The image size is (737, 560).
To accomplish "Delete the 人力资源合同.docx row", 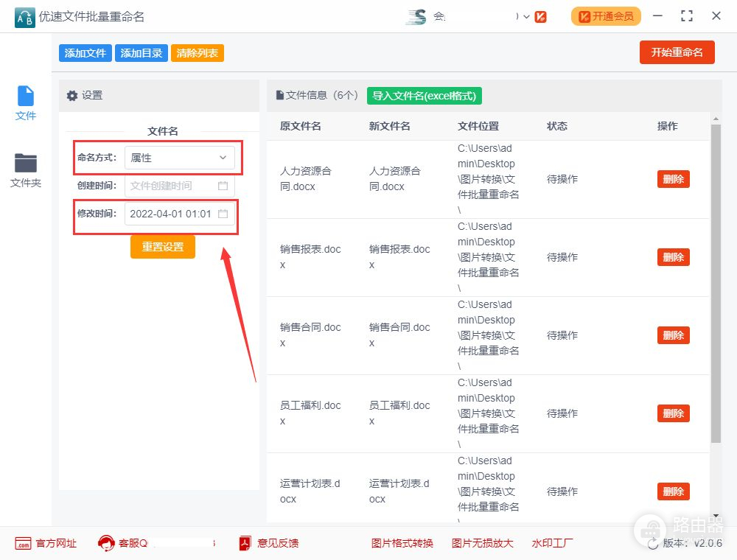I will [x=673, y=179].
